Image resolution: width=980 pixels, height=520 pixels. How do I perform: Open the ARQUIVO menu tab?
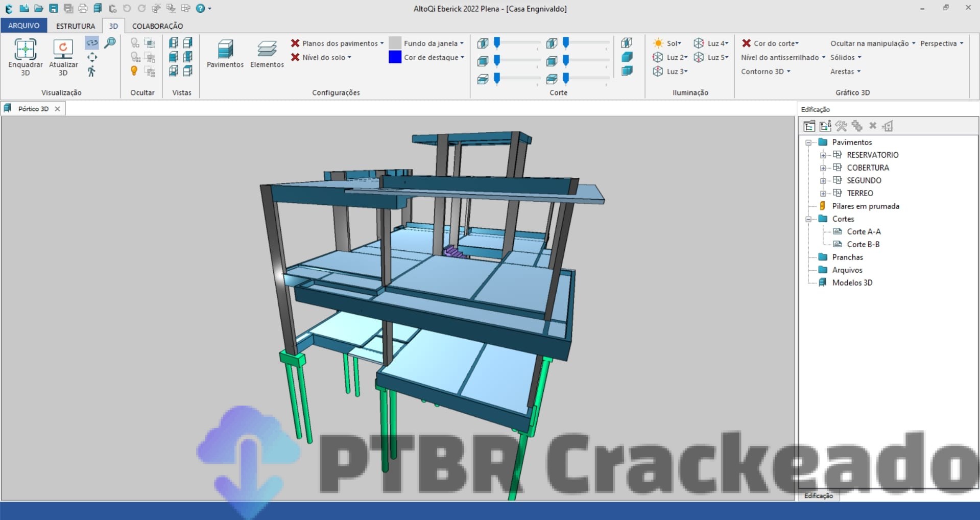[x=23, y=26]
